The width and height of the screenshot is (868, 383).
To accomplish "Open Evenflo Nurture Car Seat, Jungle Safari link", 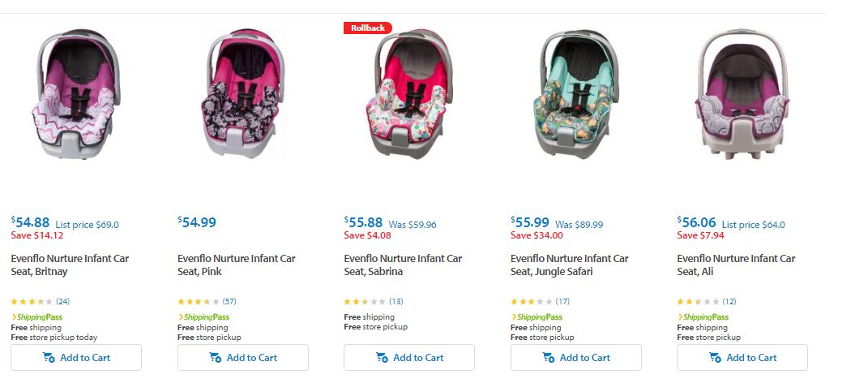I will pos(569,265).
